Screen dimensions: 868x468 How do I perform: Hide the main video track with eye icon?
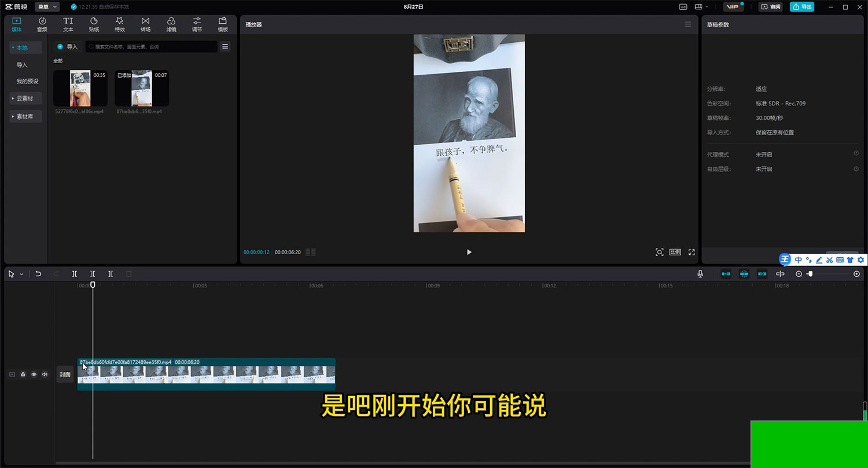click(34, 374)
